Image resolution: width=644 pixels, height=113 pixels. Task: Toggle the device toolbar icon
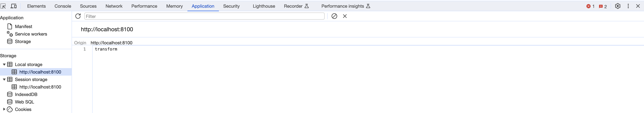13,6
